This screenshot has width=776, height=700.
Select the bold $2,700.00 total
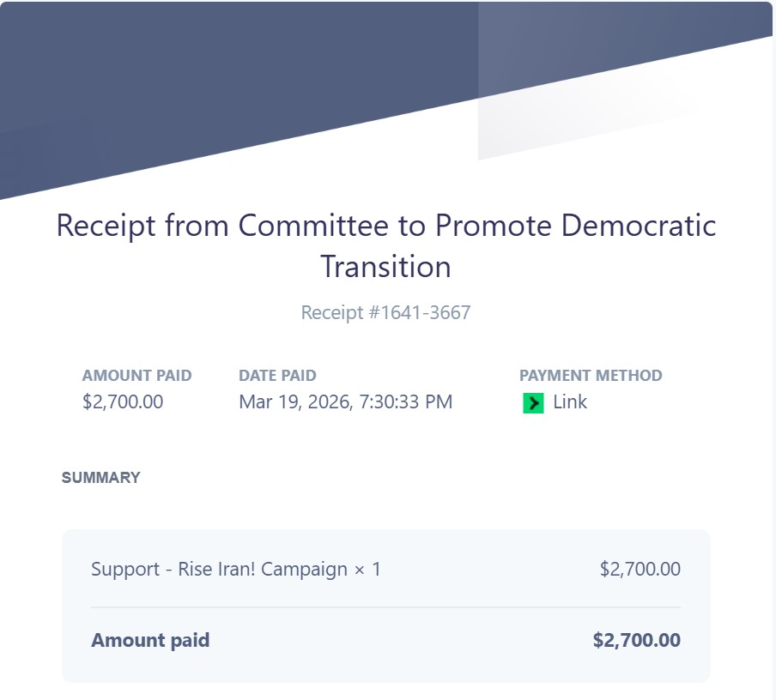(636, 640)
